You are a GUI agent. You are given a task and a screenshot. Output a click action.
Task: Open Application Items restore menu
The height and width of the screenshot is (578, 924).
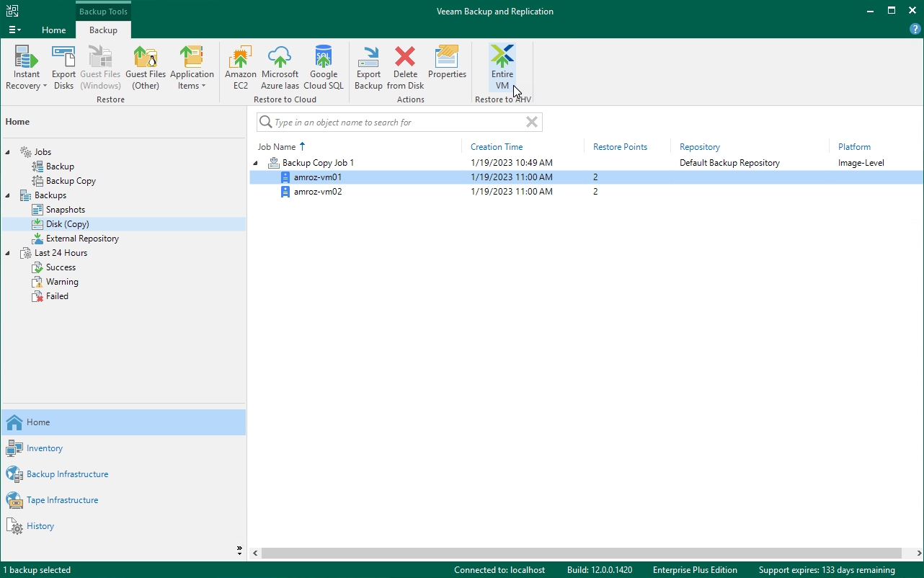(192, 68)
